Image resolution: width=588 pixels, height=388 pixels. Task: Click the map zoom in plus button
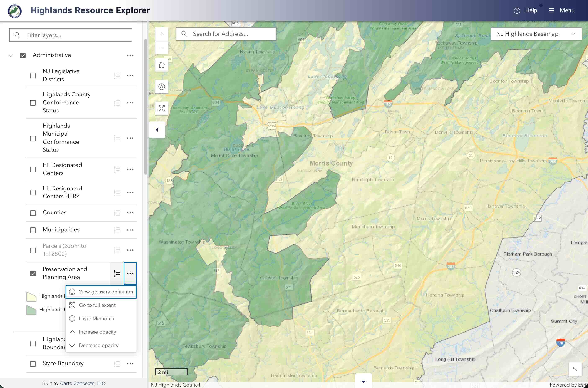(162, 34)
